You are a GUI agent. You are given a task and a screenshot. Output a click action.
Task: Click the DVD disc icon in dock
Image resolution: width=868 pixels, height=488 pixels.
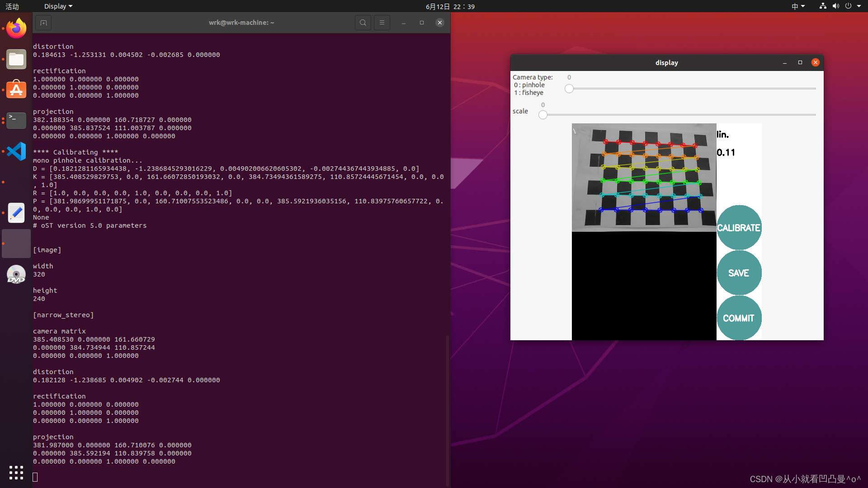16,274
